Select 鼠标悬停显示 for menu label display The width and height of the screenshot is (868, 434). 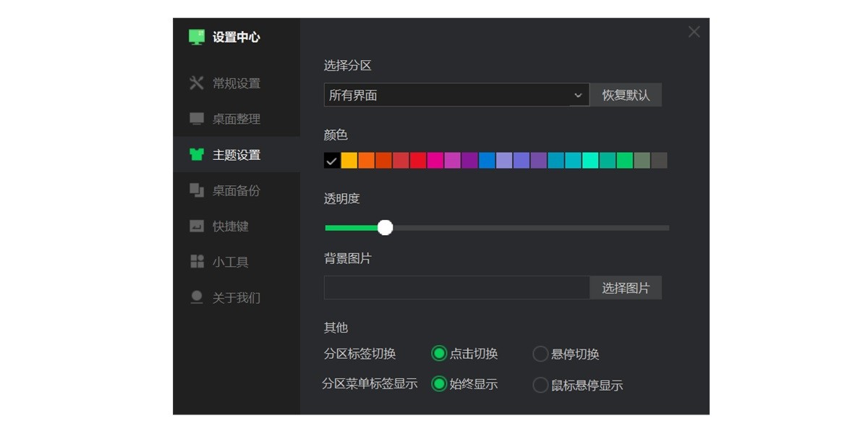[540, 385]
